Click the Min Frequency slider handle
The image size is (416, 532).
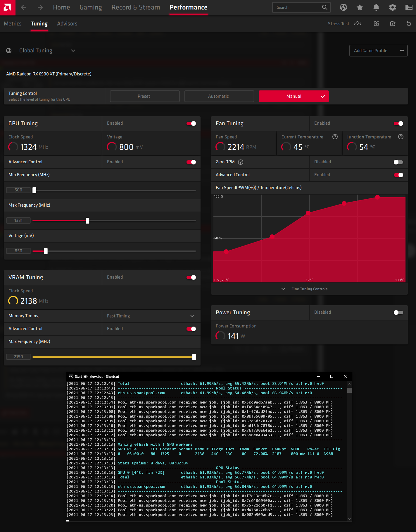(34, 190)
